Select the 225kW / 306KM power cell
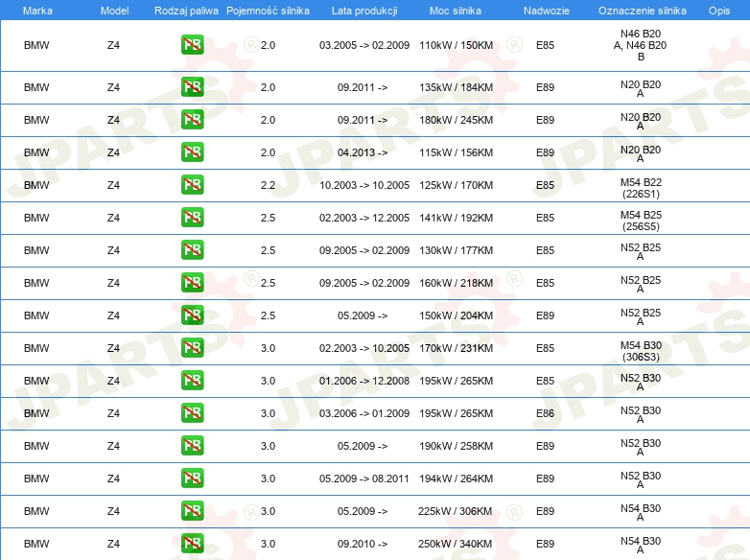Screen dimensions: 750x560 455,511
